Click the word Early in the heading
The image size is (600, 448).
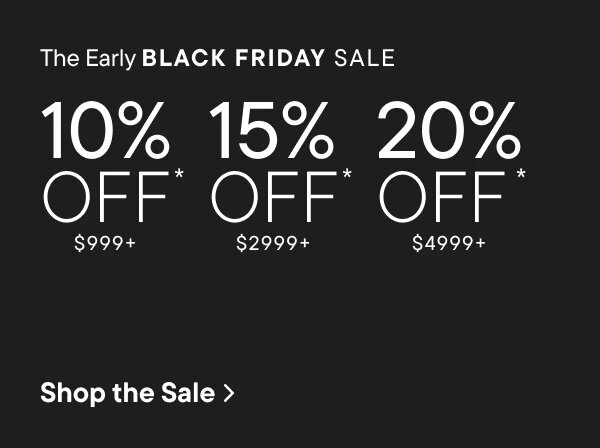pos(108,58)
